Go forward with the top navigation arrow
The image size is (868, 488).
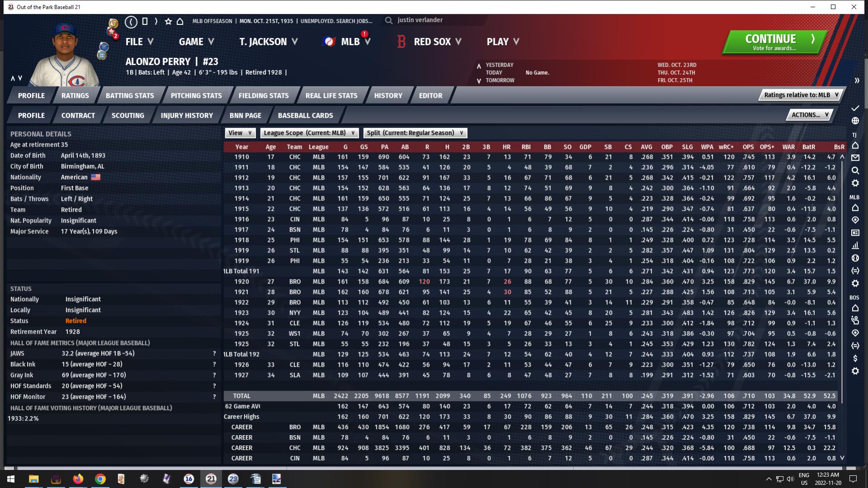[156, 21]
